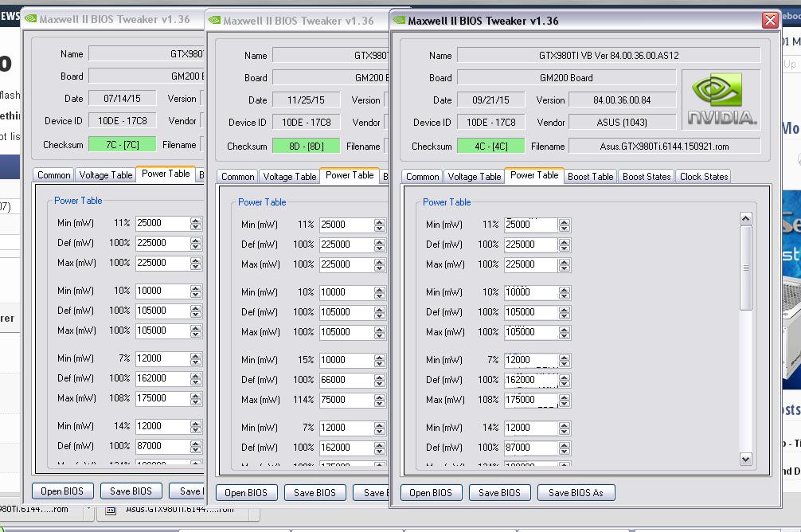
Task: Open the Voltage Table tab in the left window
Action: coord(105,175)
